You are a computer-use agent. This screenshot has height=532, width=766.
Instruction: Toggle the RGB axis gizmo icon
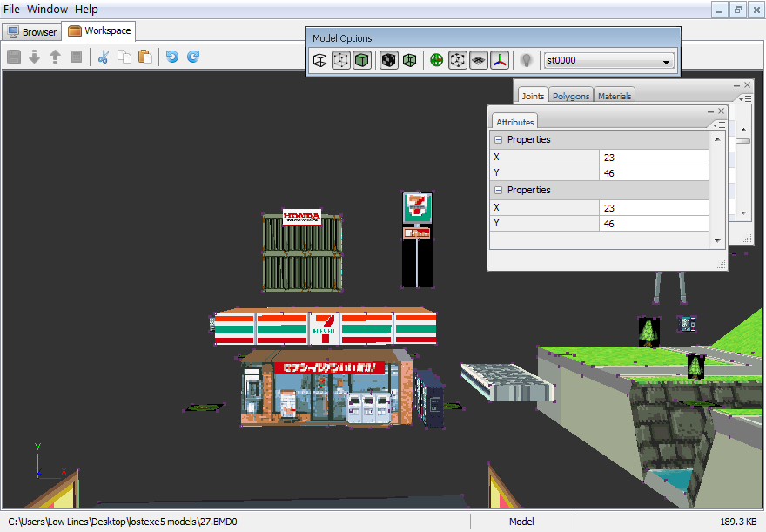tap(500, 61)
